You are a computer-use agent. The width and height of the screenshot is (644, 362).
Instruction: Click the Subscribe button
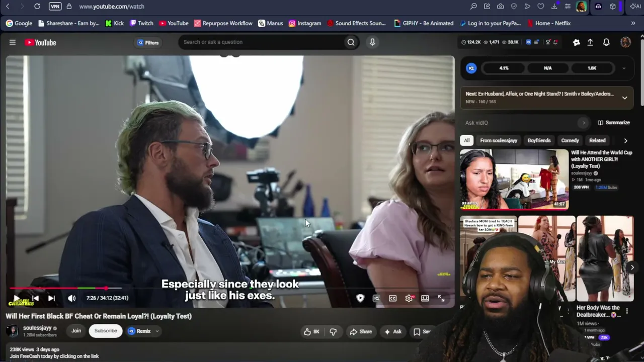click(x=106, y=331)
